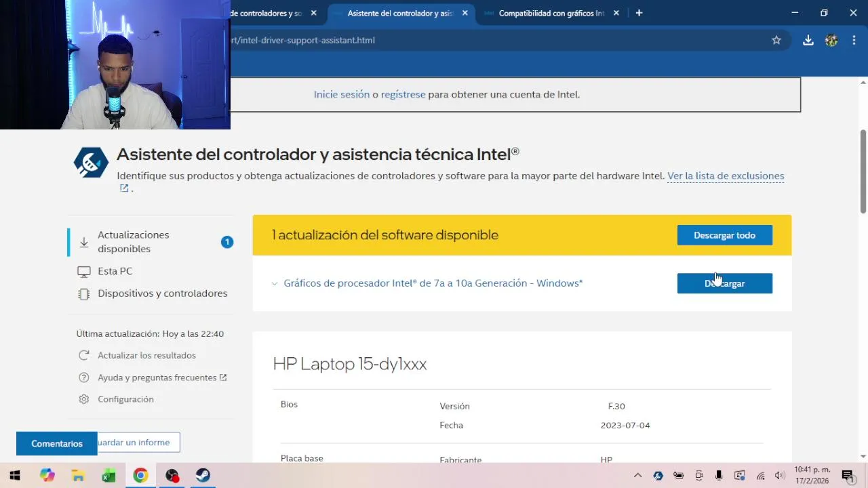Click the question mark help icon
The height and width of the screenshot is (488, 868).
tap(84, 378)
